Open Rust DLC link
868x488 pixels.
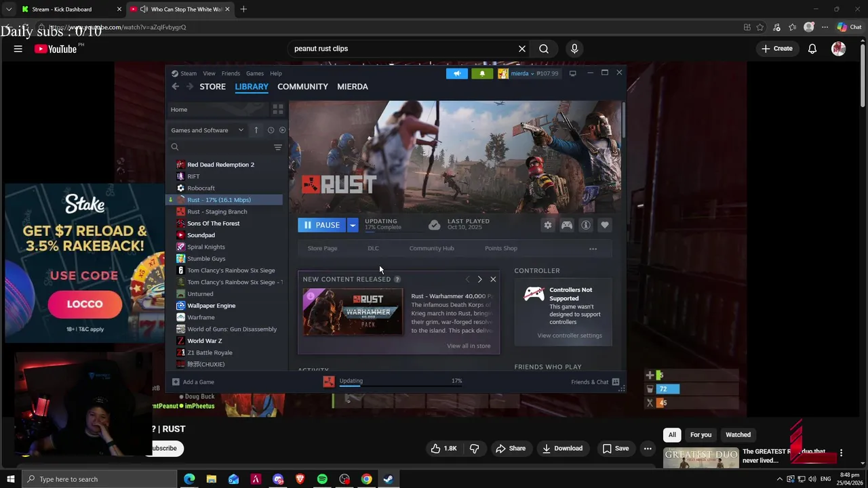[x=373, y=249]
